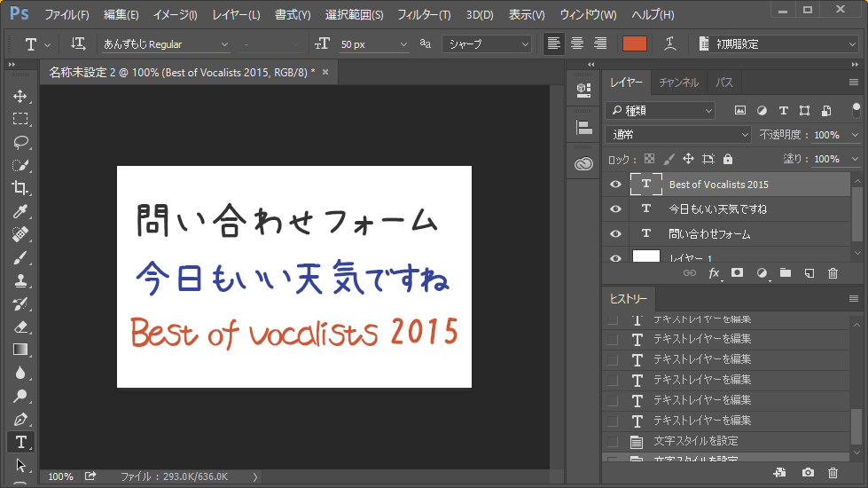
Task: Open the Creative Cloud Libraries panel icon
Action: 583,164
